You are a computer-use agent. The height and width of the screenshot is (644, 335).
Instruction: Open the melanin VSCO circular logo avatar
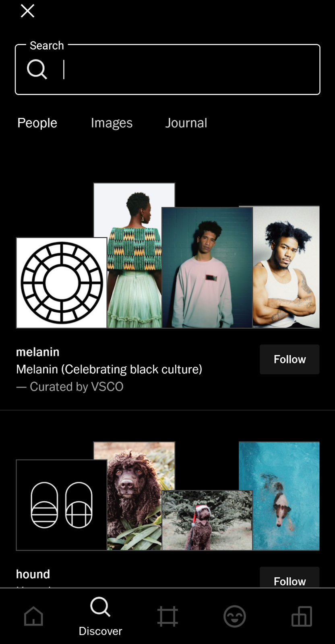pyautogui.click(x=62, y=283)
